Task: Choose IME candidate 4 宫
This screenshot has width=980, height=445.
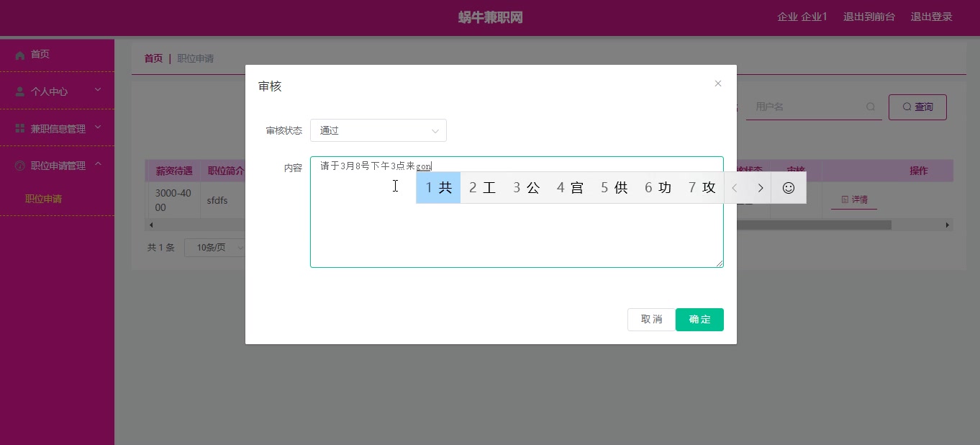Action: 570,188
